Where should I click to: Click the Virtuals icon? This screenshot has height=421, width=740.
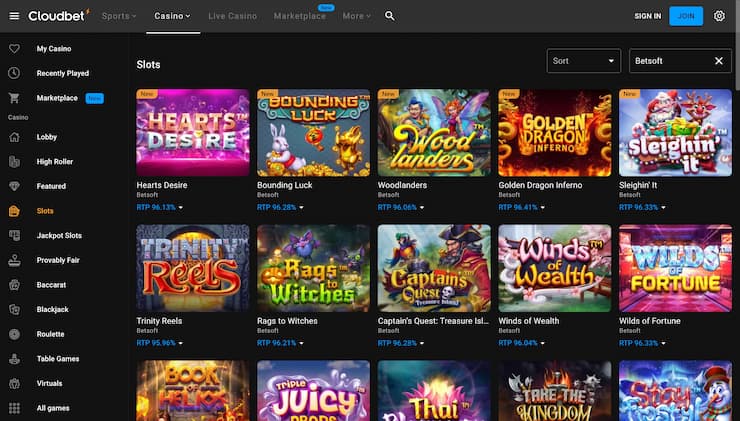[x=14, y=383]
